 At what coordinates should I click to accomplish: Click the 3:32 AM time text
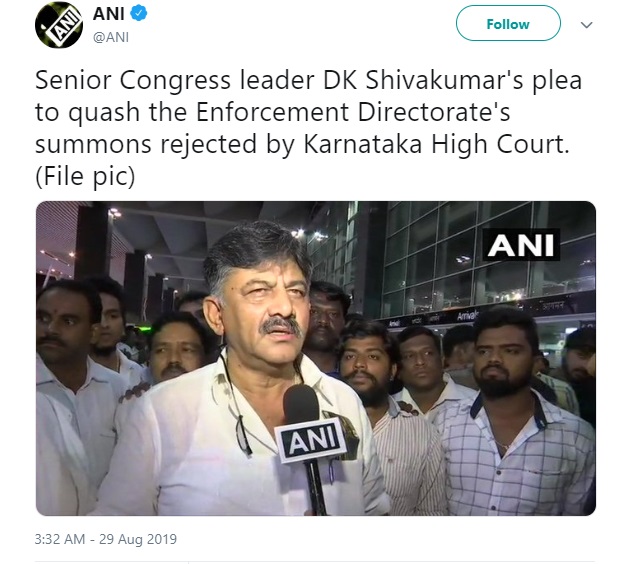click(60, 539)
